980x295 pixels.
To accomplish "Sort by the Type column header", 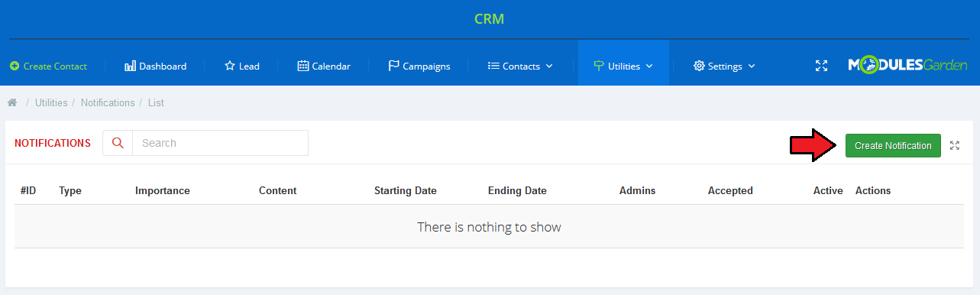I will click(70, 190).
